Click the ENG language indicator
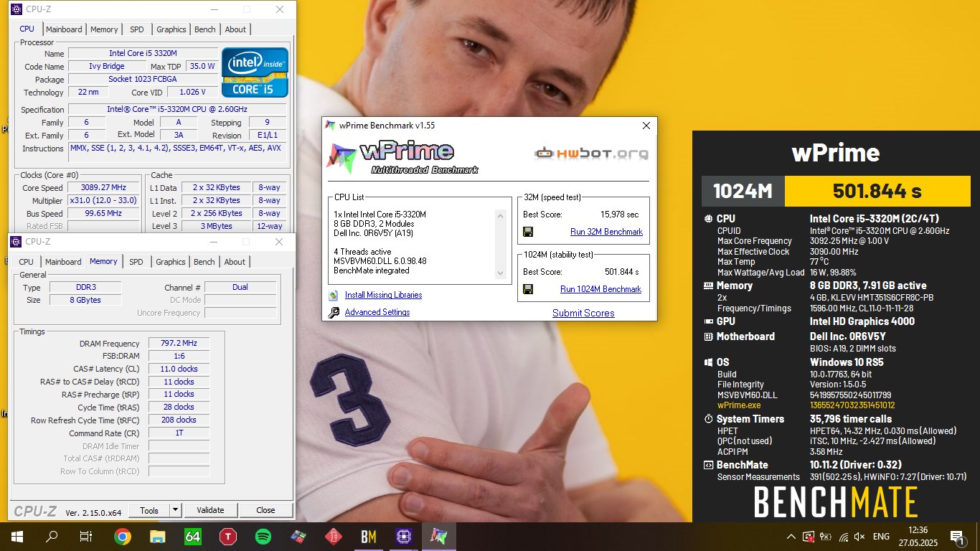The image size is (980, 551). [x=881, y=537]
